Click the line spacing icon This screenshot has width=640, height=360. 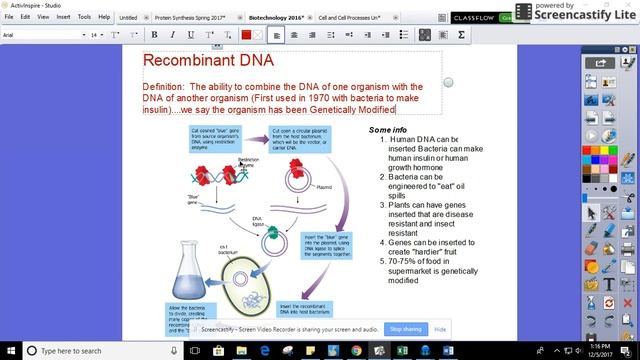coord(331,35)
